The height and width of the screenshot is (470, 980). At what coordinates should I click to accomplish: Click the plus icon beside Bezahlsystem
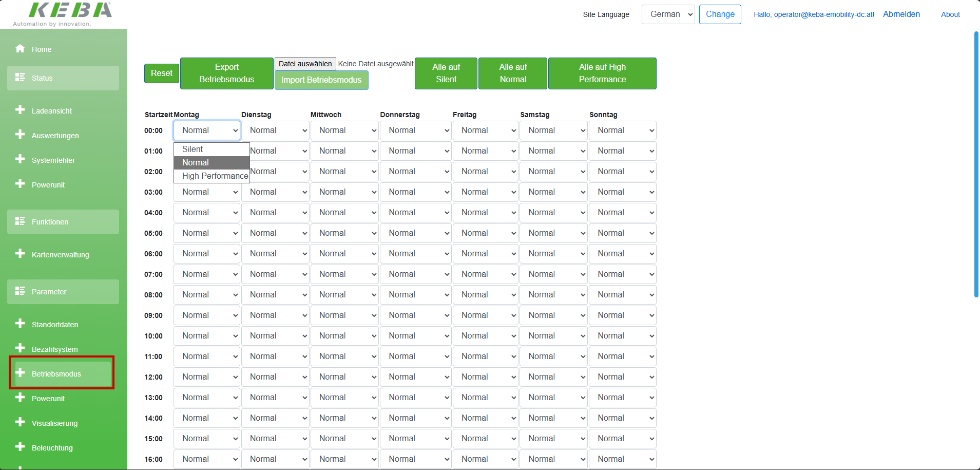point(20,348)
